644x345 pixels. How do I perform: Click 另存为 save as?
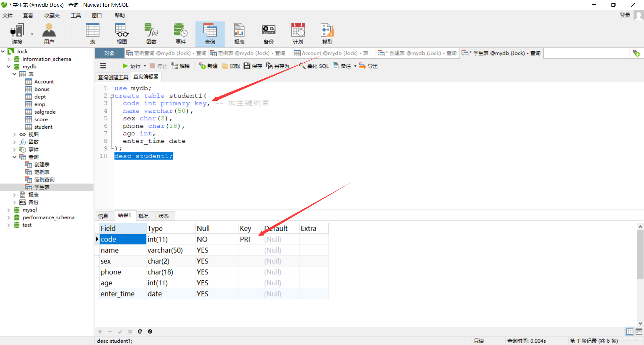pos(277,66)
